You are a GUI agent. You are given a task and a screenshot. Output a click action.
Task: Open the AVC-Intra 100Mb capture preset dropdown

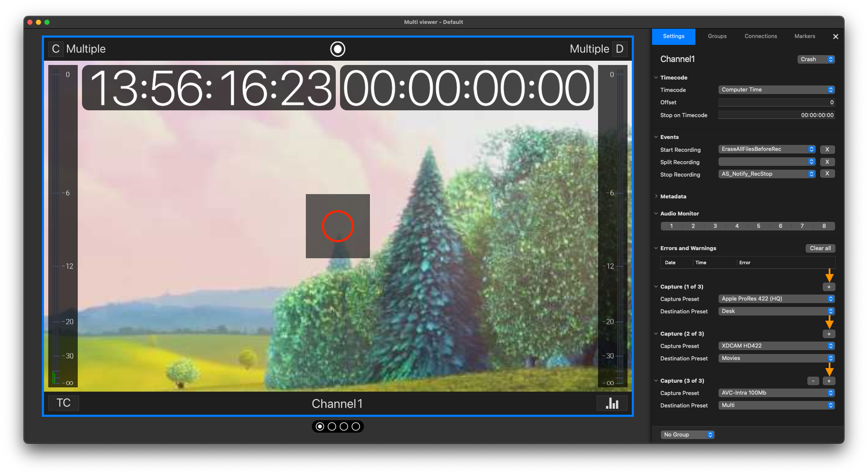tap(776, 393)
